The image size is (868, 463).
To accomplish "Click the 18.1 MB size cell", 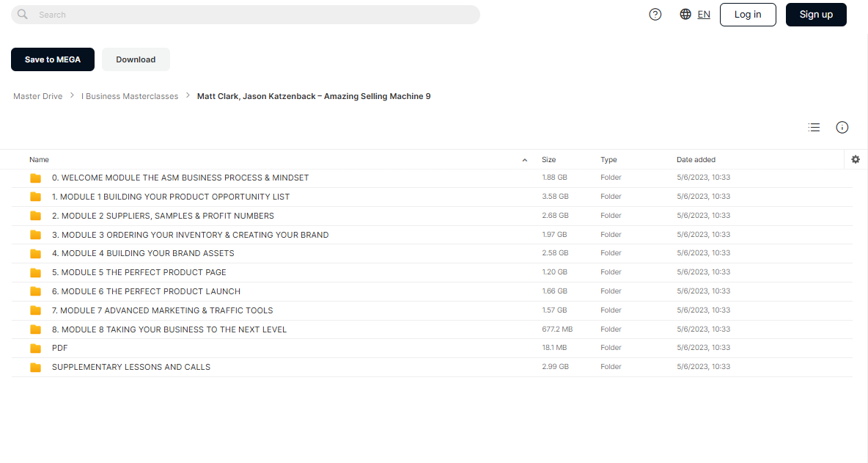I will click(x=555, y=348).
